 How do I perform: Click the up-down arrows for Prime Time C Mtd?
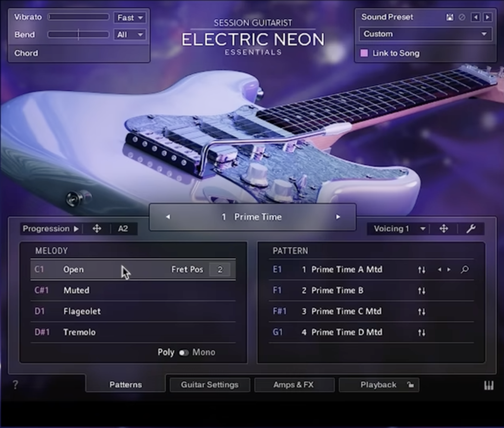(422, 311)
